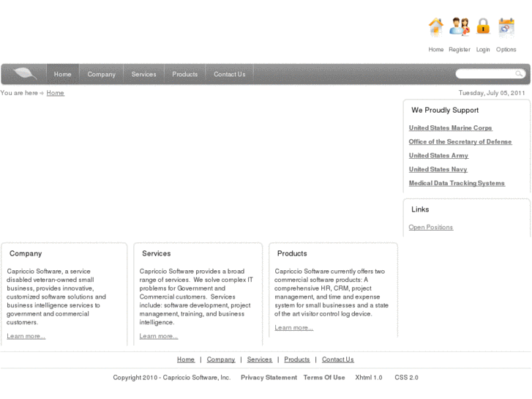Open the Terms Of Use link
The width and height of the screenshot is (532, 399).
(324, 378)
